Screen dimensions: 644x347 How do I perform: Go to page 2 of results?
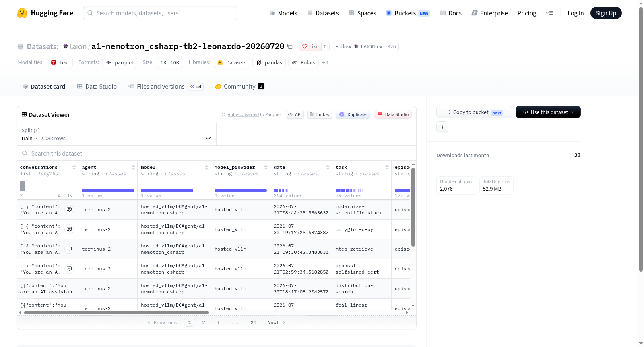[204, 322]
